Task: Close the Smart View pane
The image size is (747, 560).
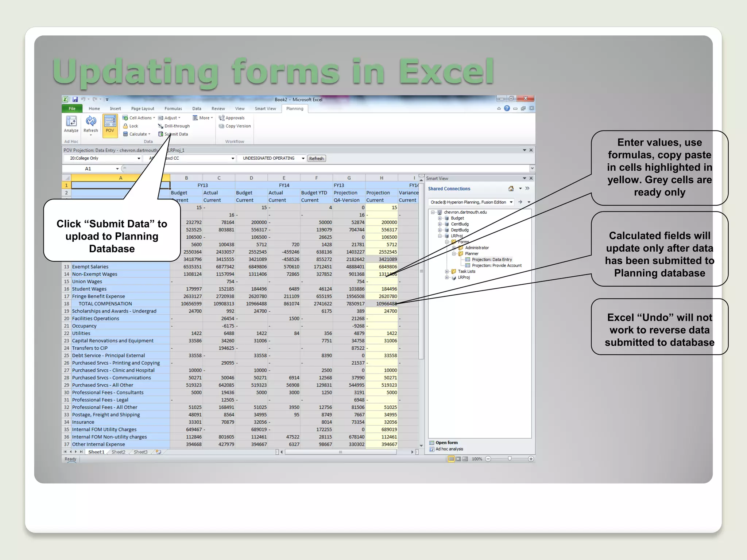Action: [531, 178]
